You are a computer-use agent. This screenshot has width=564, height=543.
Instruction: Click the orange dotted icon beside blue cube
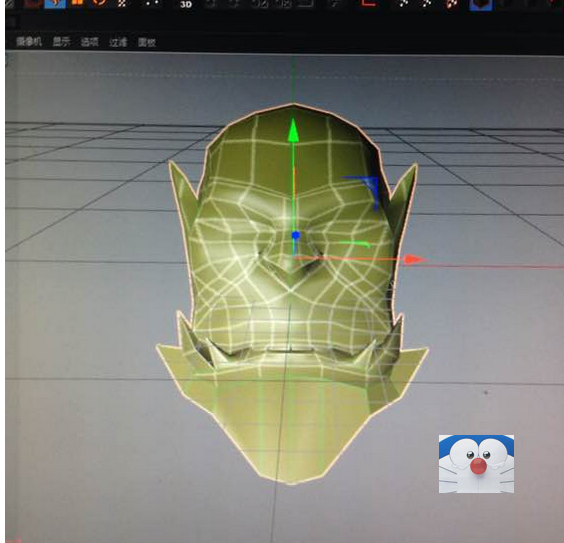point(451,4)
